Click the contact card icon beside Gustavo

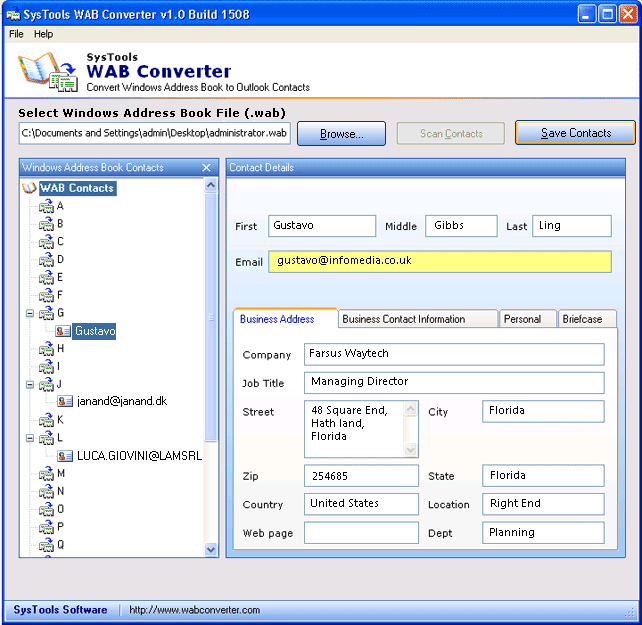(63, 331)
